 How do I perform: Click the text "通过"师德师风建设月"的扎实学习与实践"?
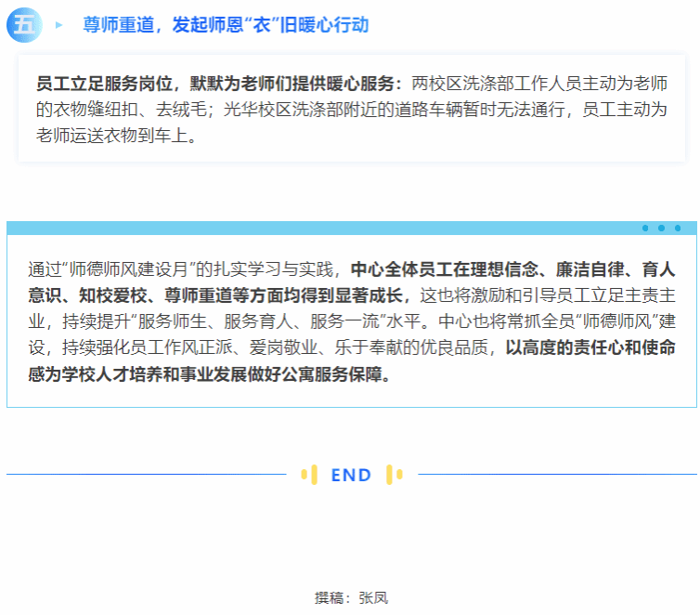pyautogui.click(x=181, y=269)
